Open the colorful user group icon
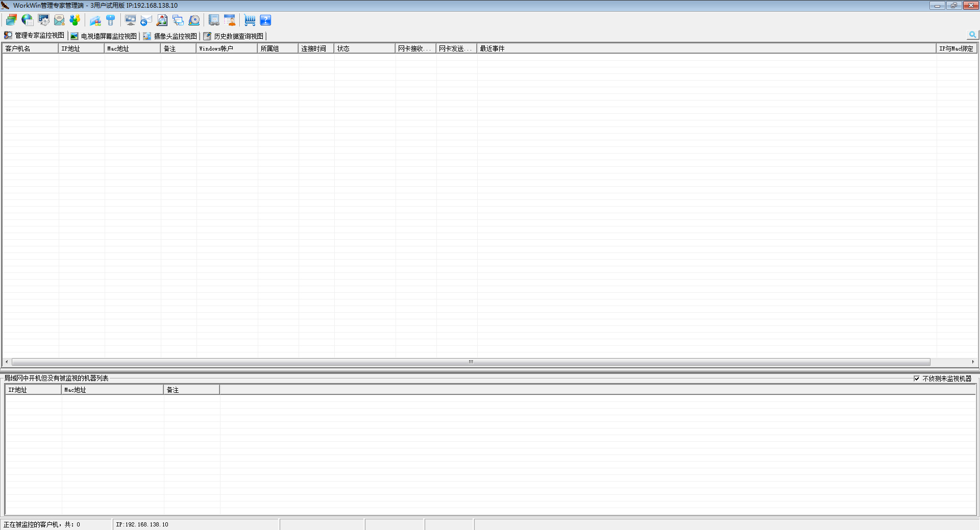Image resolution: width=980 pixels, height=530 pixels. 75,20
